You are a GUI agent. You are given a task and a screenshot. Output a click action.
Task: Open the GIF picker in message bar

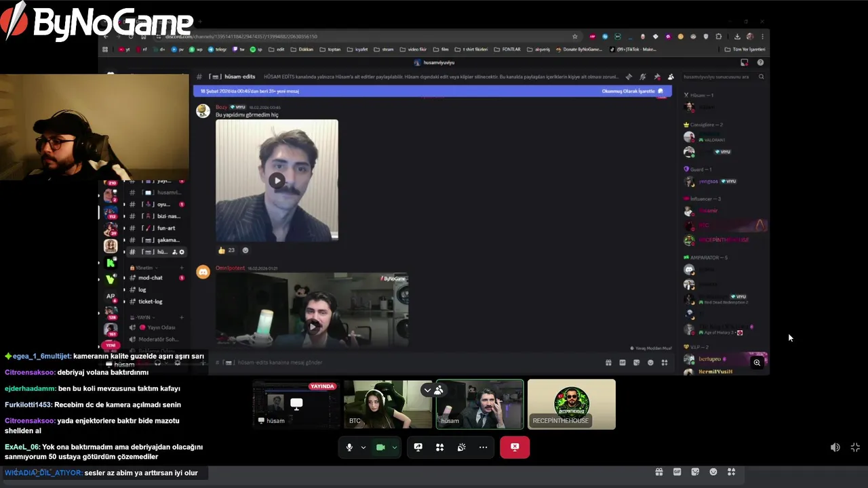(x=623, y=363)
